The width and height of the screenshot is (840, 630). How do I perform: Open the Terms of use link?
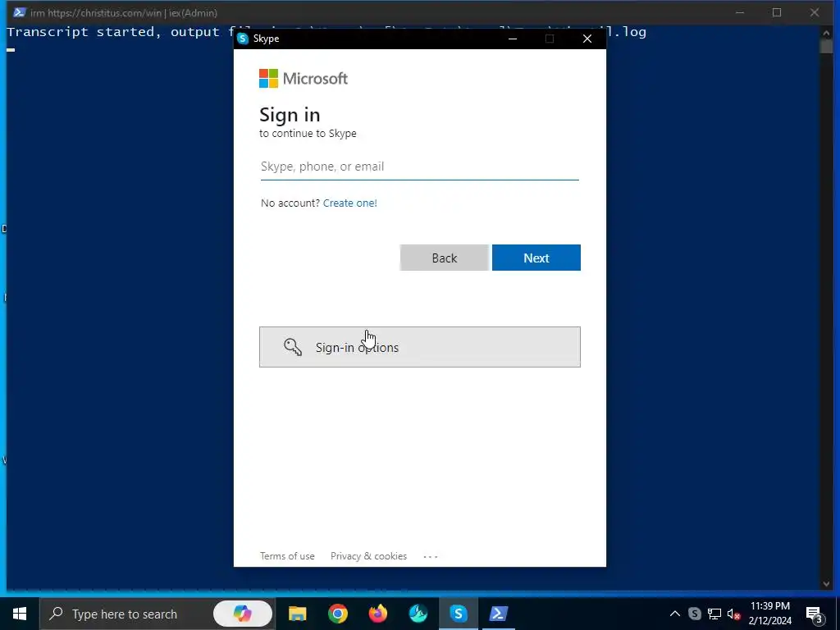[287, 556]
